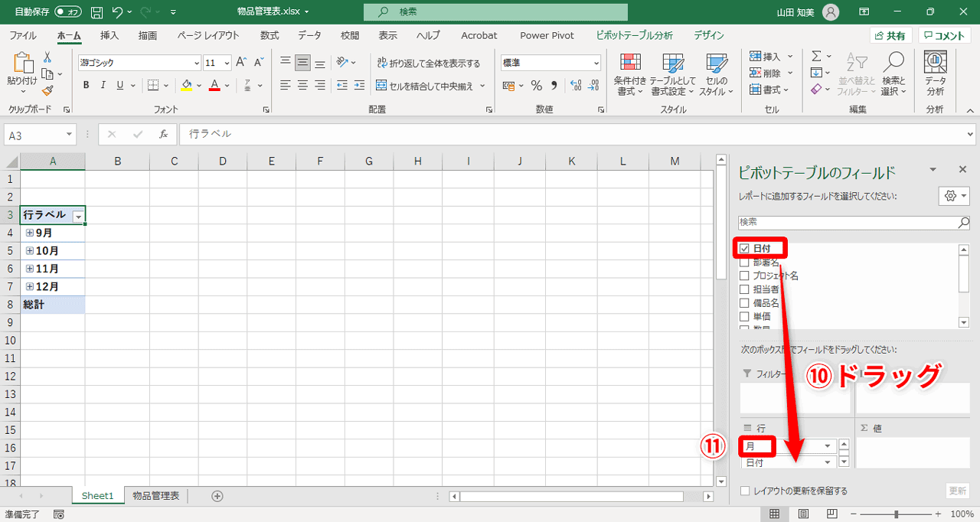
Task: Open the 数式 ribbon tab
Action: coord(269,35)
